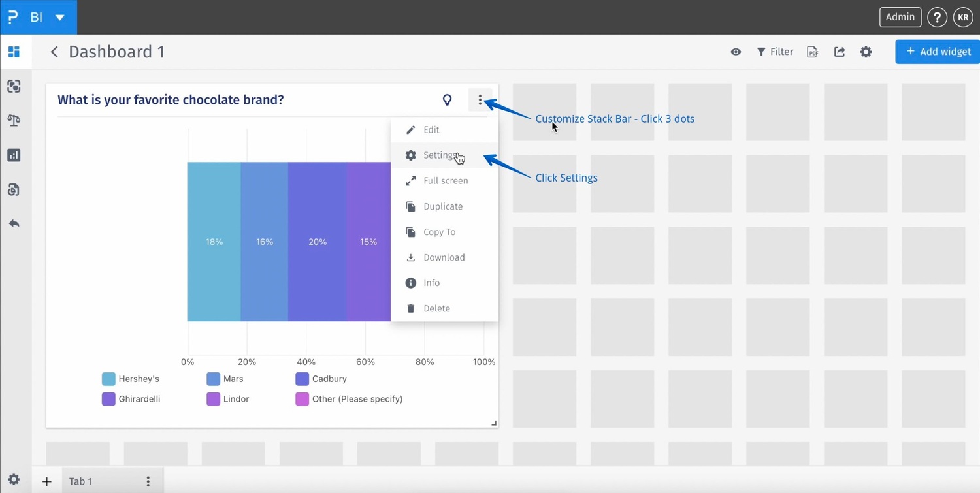Add a new tab with plus icon
Screen dimensions: 980x493
(46, 482)
